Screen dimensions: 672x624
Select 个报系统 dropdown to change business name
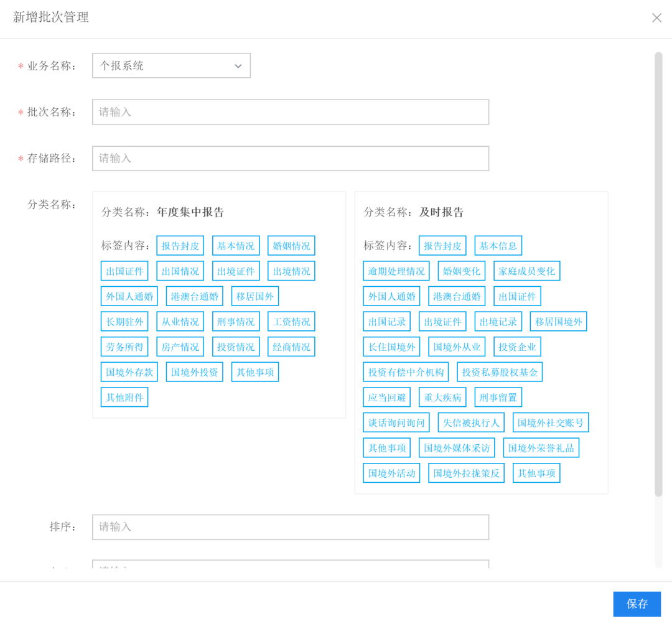pos(170,65)
